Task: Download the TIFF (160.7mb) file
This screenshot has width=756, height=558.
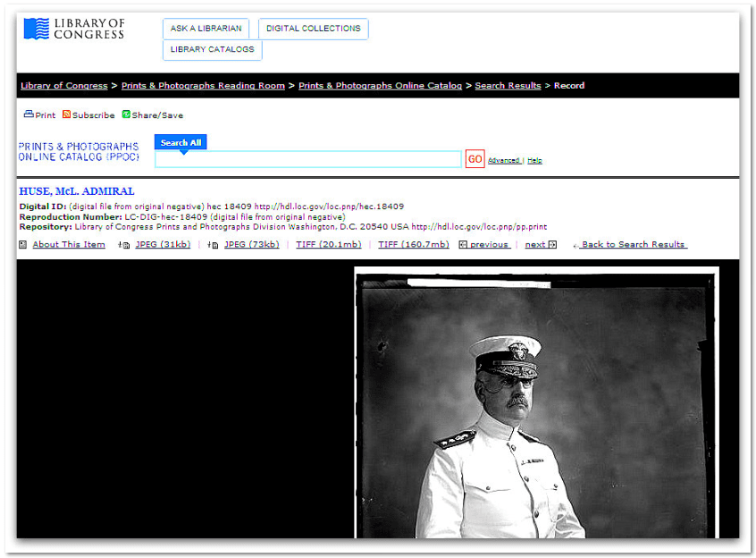Action: 414,244
